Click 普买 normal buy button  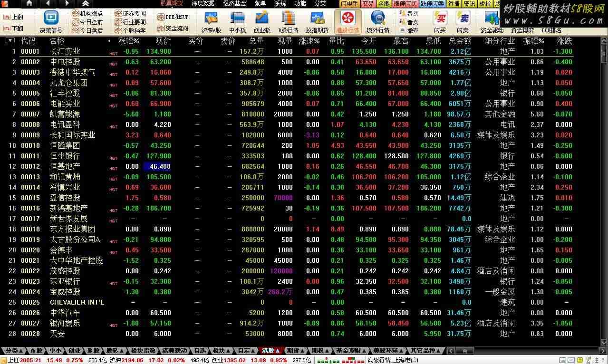point(409,14)
